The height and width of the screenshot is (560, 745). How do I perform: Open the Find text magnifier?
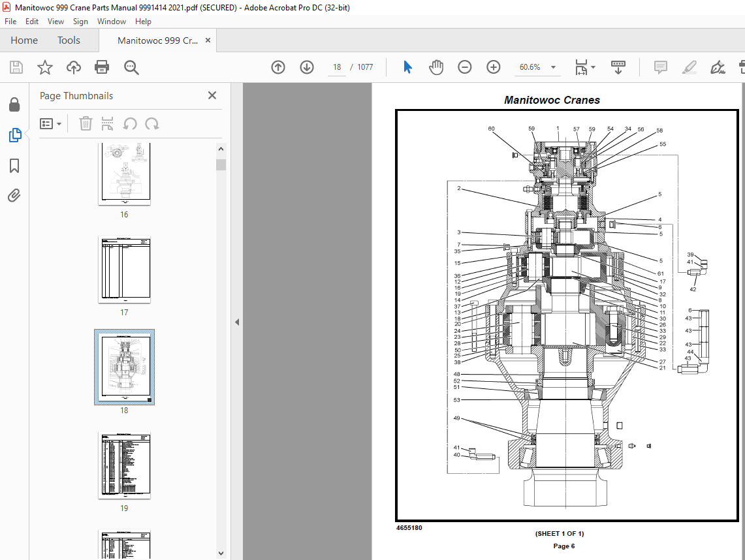(131, 67)
